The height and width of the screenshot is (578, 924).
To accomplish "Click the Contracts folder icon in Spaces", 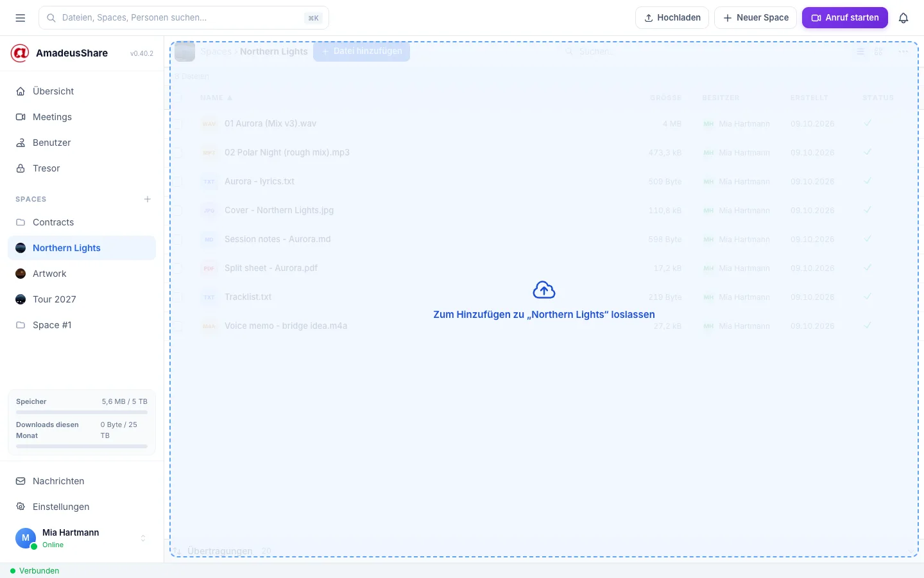I will click(21, 222).
